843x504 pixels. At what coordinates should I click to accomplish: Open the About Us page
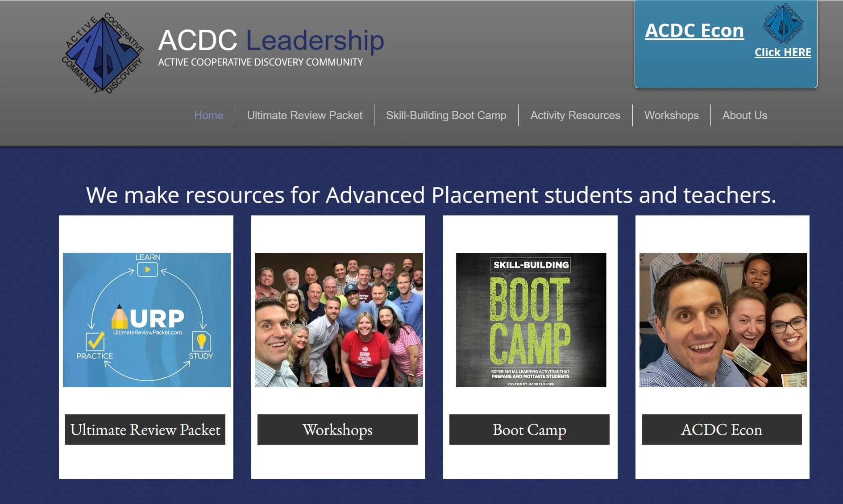tap(744, 116)
